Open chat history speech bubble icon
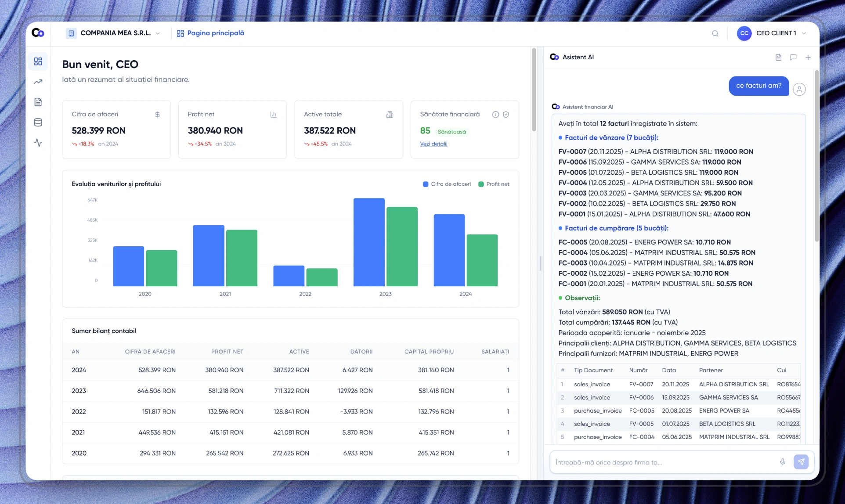Image resolution: width=845 pixels, height=504 pixels. point(793,57)
